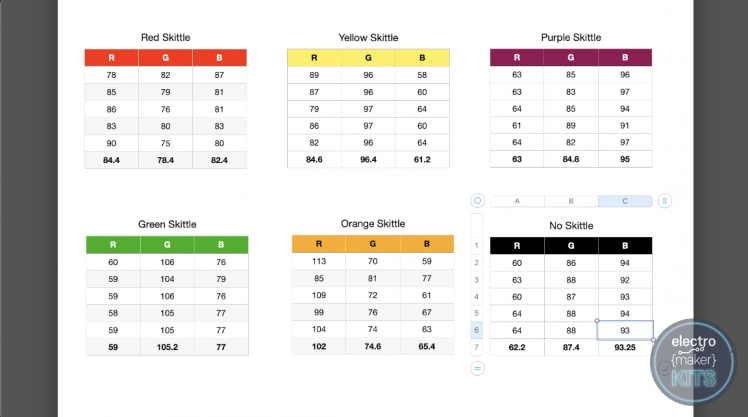Select the 93.25 average cell

pos(625,347)
